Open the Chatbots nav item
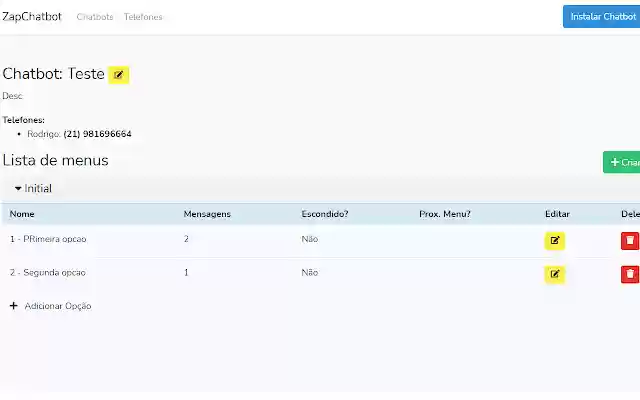Screen dimensions: 640x400 [95, 17]
